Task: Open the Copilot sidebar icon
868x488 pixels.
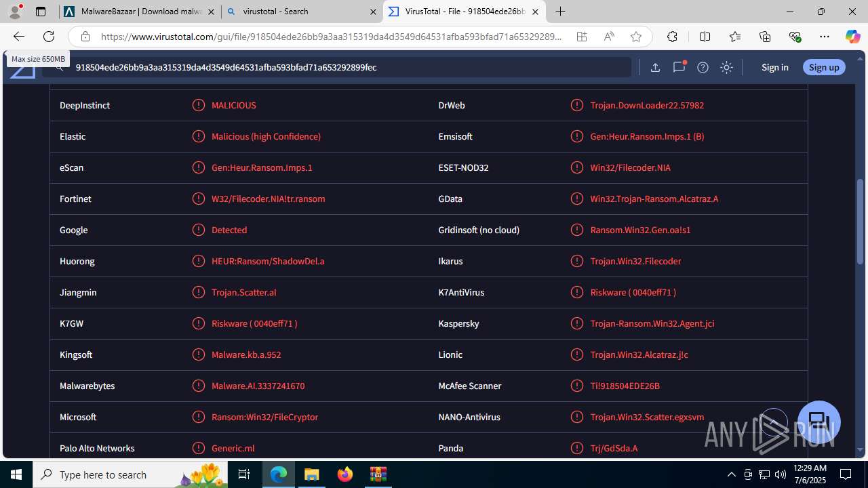Action: tap(852, 37)
